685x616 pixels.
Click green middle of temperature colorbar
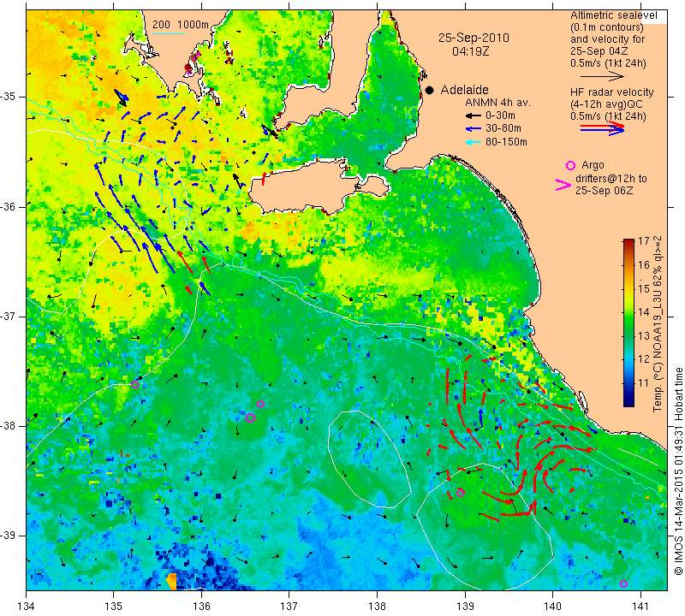pyautogui.click(x=628, y=323)
